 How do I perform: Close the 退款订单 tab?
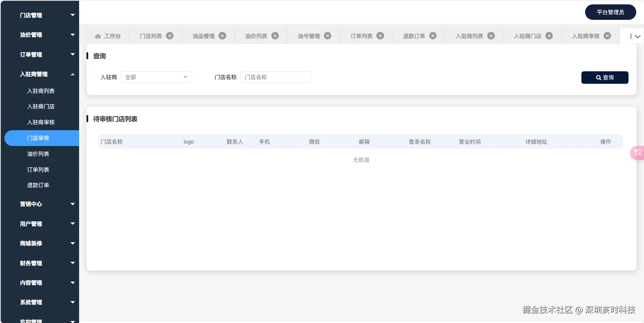coord(433,36)
